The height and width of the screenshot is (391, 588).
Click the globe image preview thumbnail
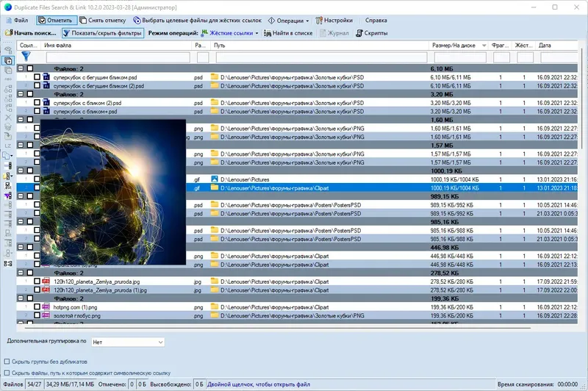(x=112, y=191)
